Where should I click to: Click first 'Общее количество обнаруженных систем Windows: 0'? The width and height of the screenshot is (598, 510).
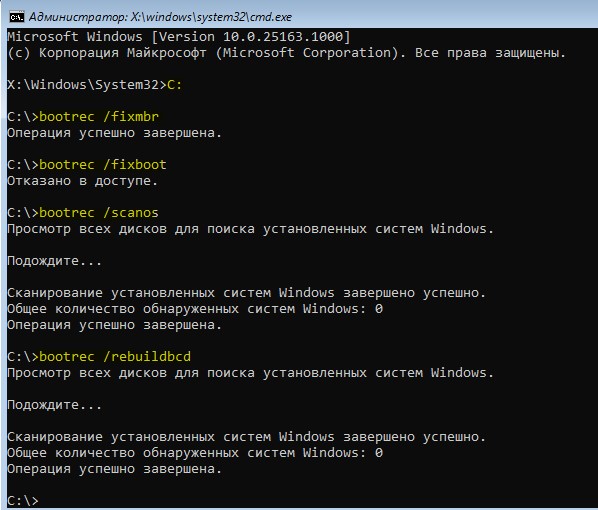coord(195,309)
